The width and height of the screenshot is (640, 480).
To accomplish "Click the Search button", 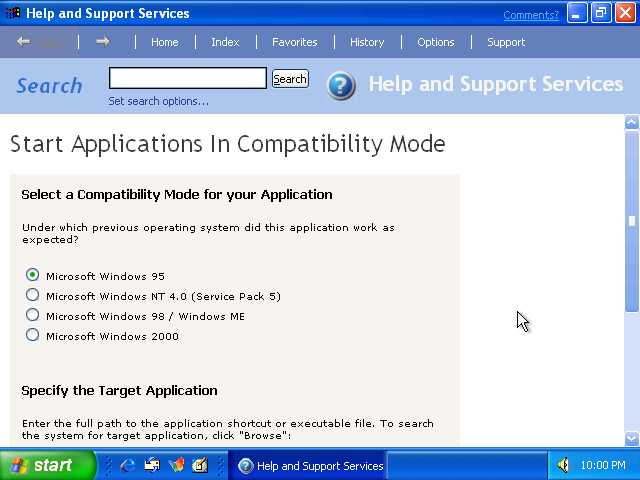I will click(290, 78).
